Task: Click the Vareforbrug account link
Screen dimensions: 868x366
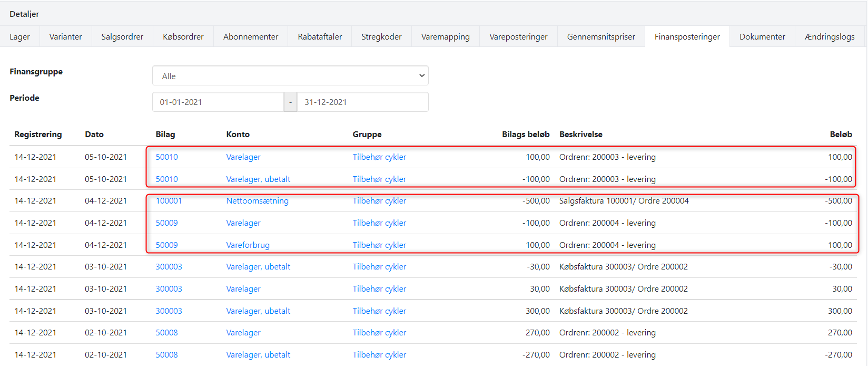Action: pos(248,245)
